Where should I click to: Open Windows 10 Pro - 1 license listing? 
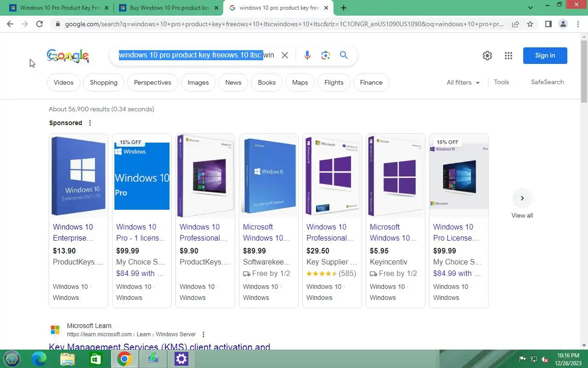(x=141, y=232)
